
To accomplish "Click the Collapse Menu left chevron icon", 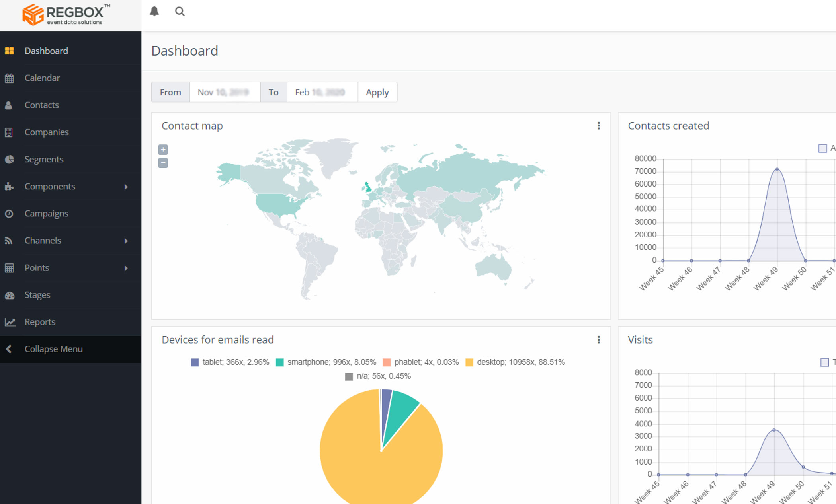I will 9,349.
